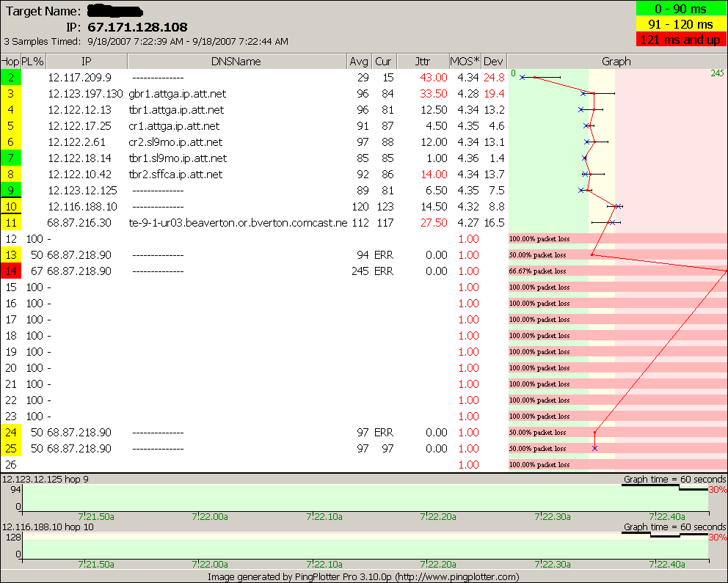Viewport: 728px width, 583px height.
Task: Select the Jttr column header
Action: tap(422, 61)
